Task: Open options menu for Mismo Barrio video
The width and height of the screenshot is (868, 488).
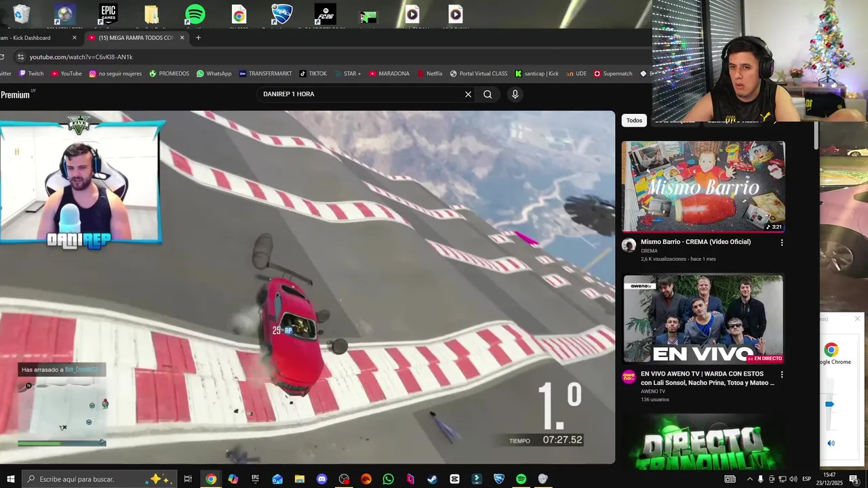Action: tap(782, 243)
